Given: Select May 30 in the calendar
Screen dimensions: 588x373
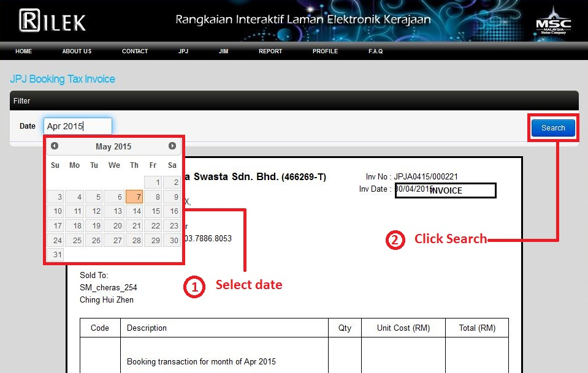Looking at the screenshot, I should tap(172, 241).
